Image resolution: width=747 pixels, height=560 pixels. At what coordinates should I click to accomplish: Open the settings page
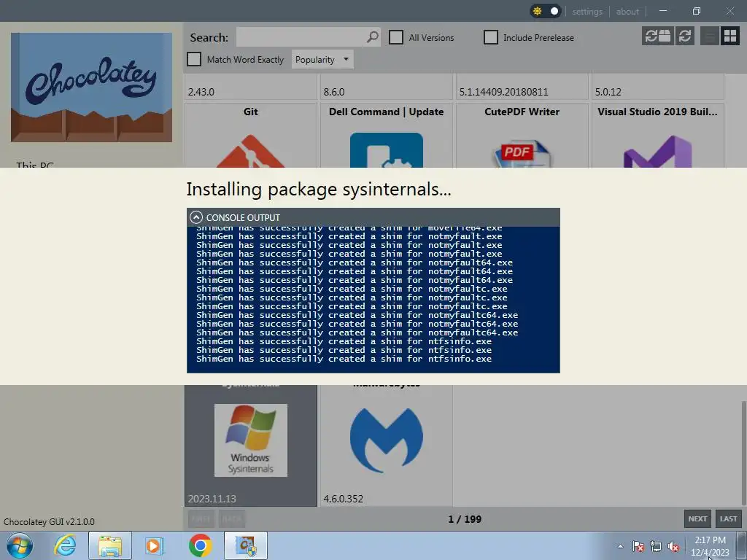click(587, 12)
